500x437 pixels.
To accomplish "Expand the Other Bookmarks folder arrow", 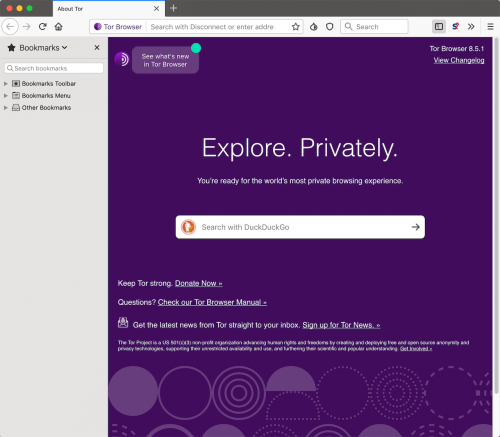I will (6, 108).
